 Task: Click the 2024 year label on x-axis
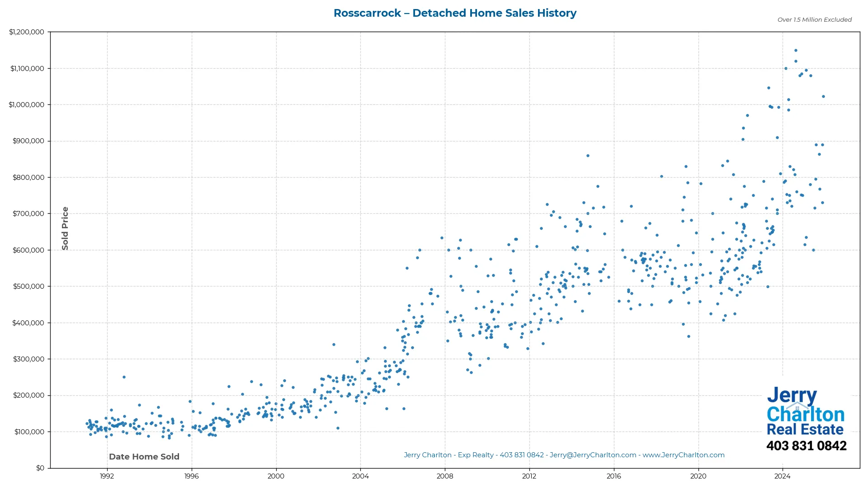point(783,476)
